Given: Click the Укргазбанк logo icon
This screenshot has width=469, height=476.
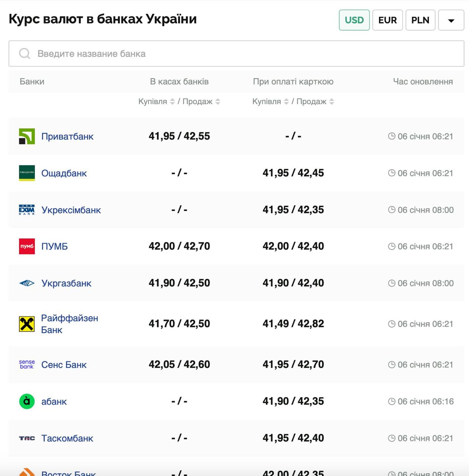Looking at the screenshot, I should coord(27,283).
